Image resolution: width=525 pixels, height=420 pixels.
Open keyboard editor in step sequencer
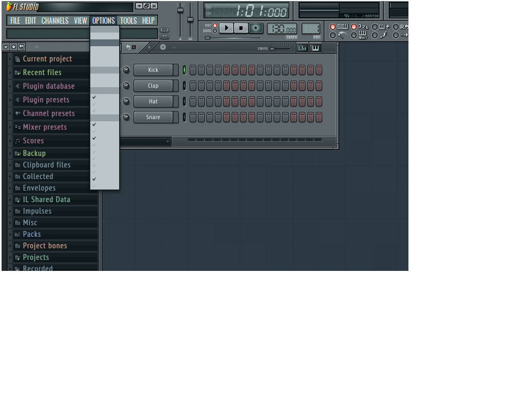(x=316, y=48)
